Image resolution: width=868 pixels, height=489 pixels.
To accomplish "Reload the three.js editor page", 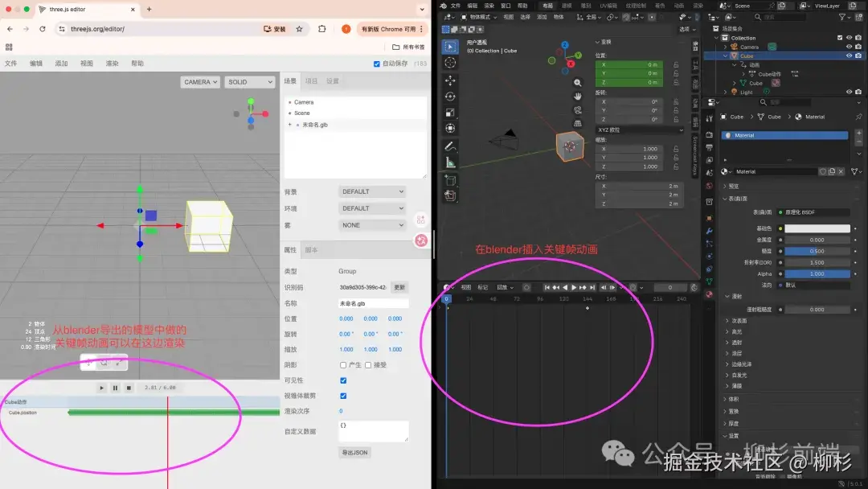I will pos(42,29).
